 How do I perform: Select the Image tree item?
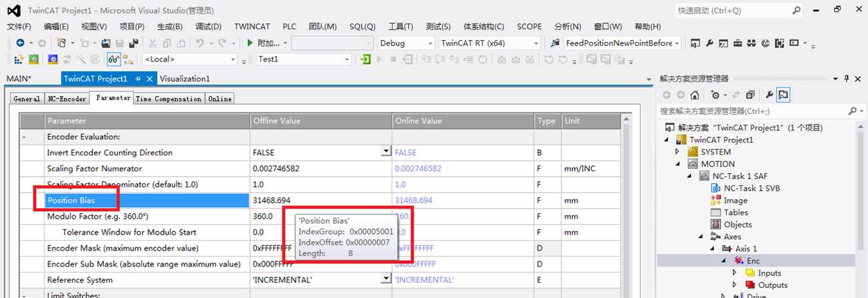click(735, 200)
